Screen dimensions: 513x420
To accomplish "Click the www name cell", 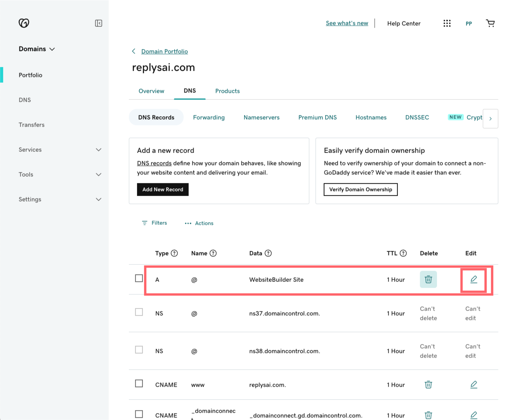I will tap(198, 385).
